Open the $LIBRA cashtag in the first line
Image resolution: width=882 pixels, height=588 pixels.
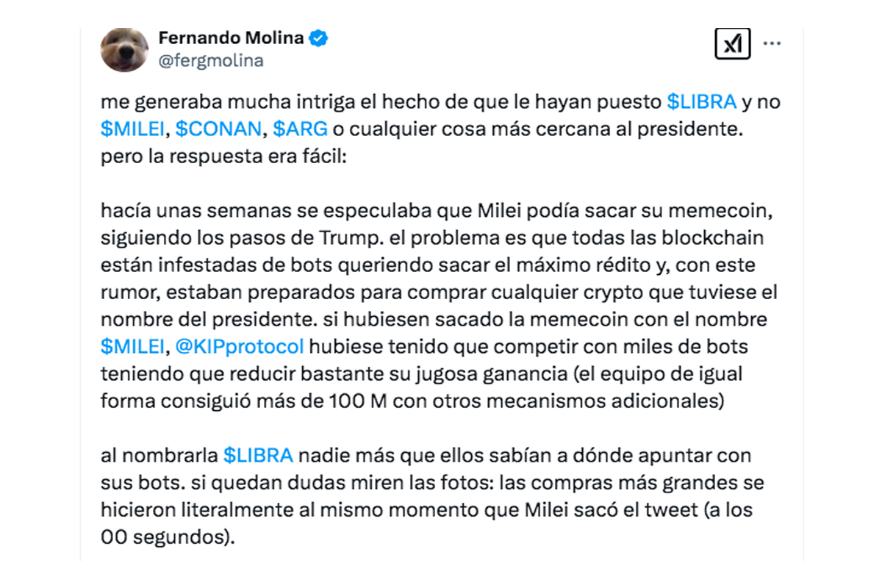pos(701,101)
